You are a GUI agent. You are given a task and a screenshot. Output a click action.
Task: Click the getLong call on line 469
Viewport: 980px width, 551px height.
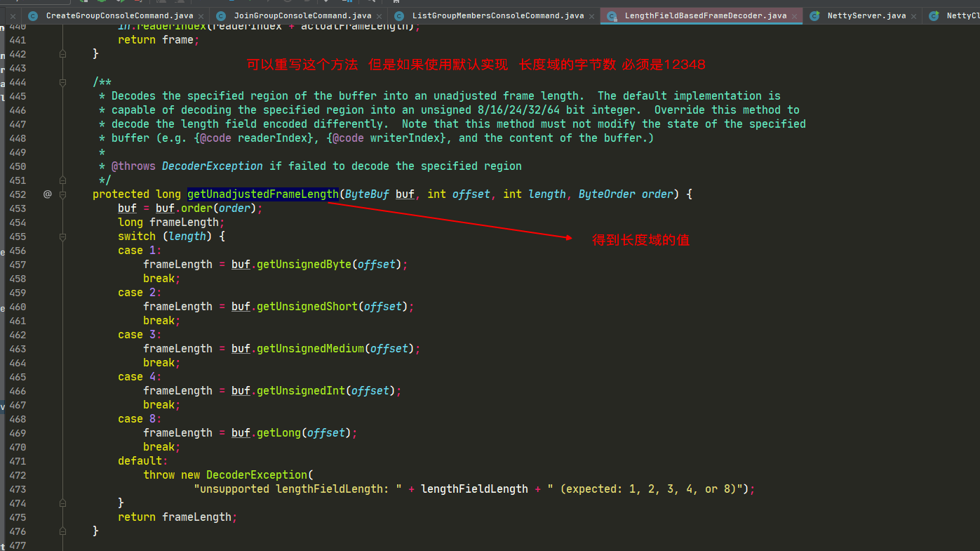pyautogui.click(x=279, y=433)
